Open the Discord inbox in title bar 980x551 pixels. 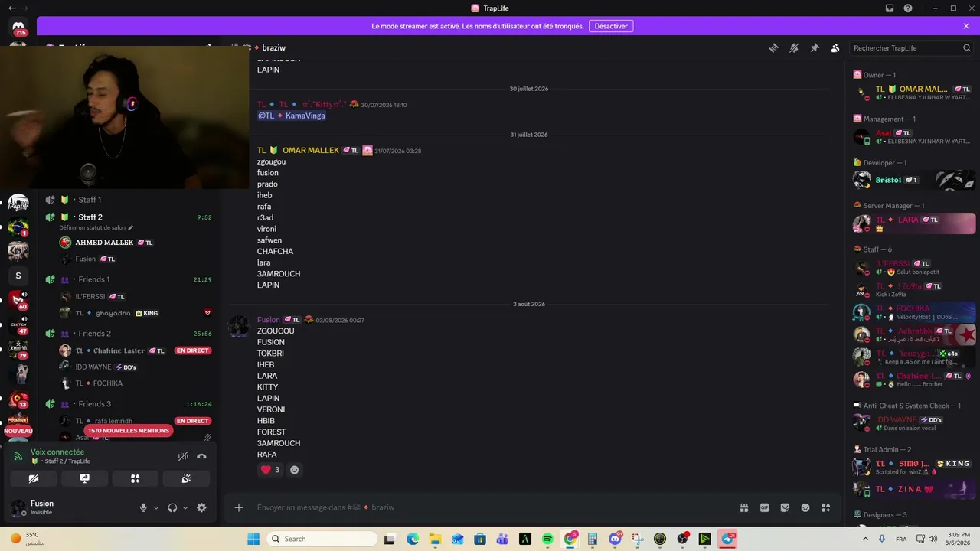(x=890, y=8)
